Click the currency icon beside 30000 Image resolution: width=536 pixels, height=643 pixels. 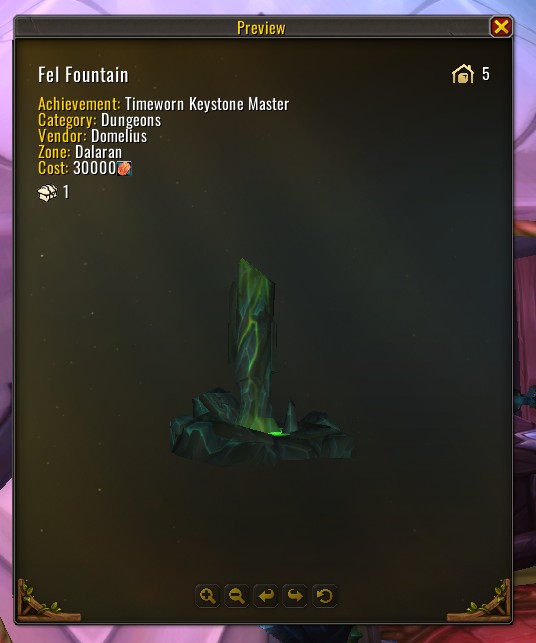pyautogui.click(x=124, y=169)
